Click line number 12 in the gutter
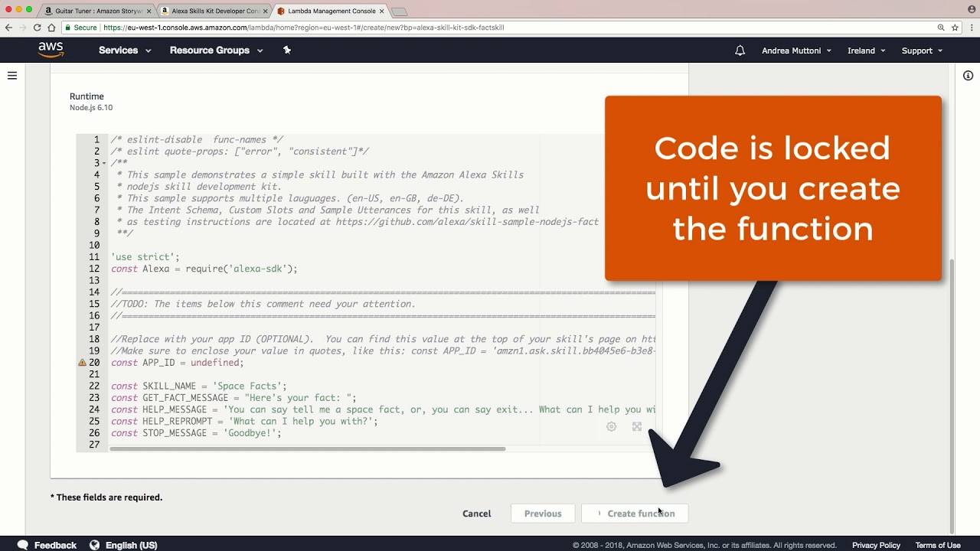980x551 pixels. 94,269
